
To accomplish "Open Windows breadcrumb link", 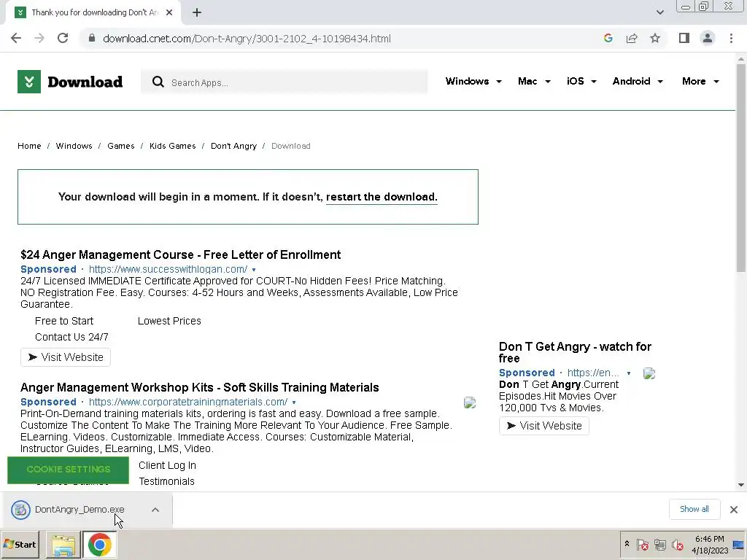I will (x=74, y=146).
